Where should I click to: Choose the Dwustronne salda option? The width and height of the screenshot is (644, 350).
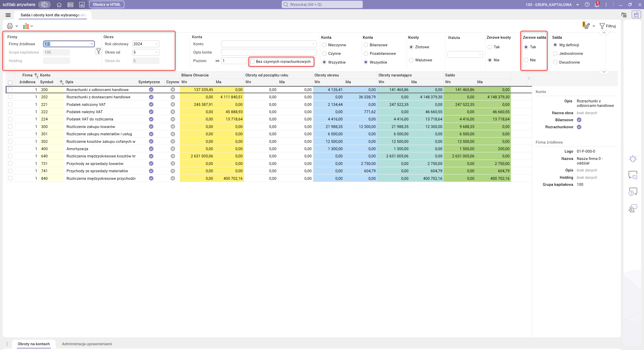[555, 62]
